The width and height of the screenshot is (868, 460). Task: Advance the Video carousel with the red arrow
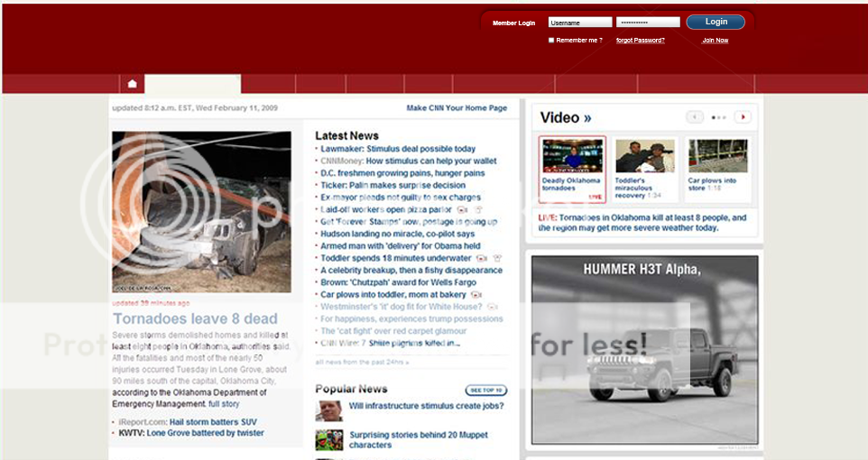[743, 116]
